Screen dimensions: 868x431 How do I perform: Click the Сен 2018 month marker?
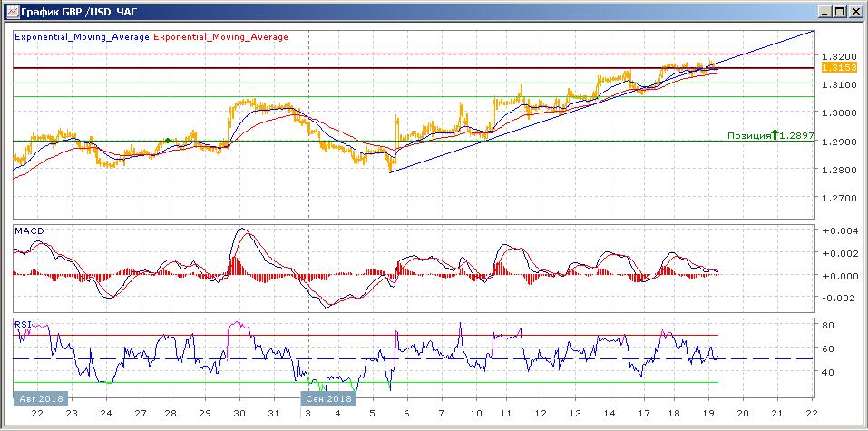[327, 399]
